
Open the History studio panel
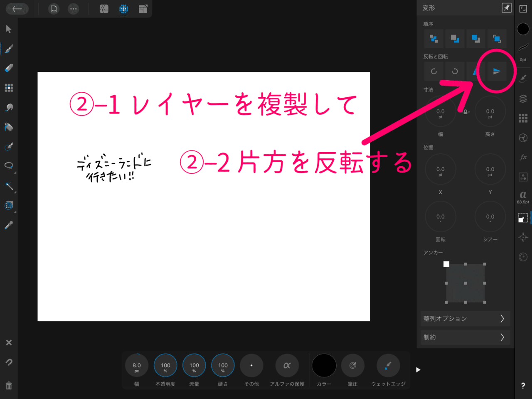(x=523, y=256)
